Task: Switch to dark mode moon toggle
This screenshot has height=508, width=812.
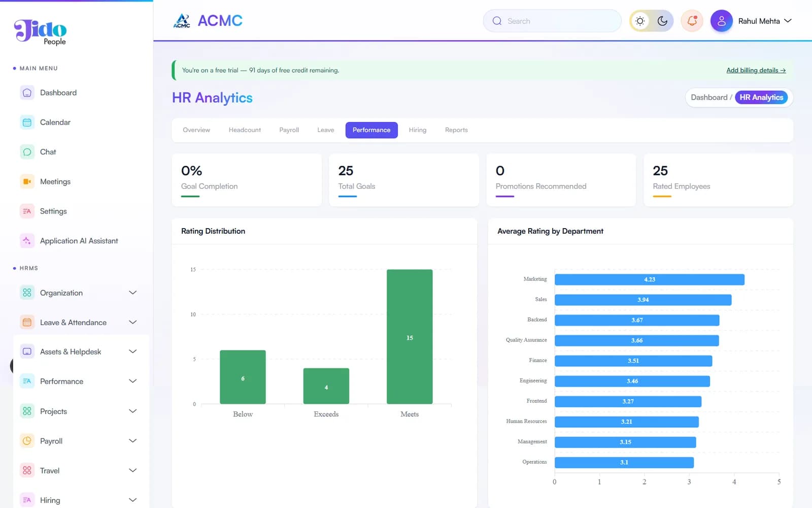Action: point(662,21)
